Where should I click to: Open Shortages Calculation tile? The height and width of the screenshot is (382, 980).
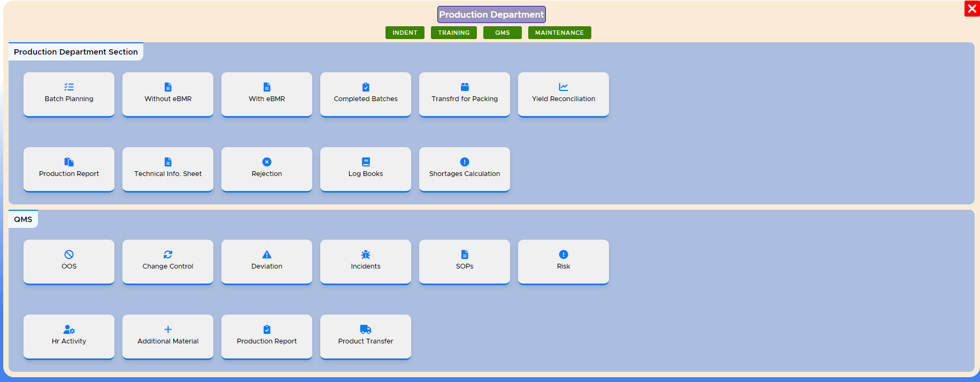click(x=464, y=169)
